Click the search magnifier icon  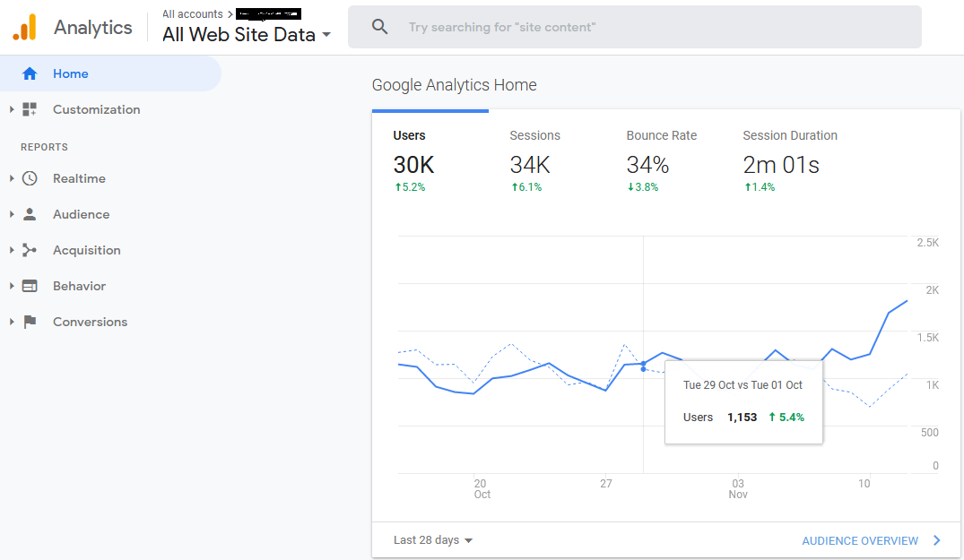[x=380, y=26]
